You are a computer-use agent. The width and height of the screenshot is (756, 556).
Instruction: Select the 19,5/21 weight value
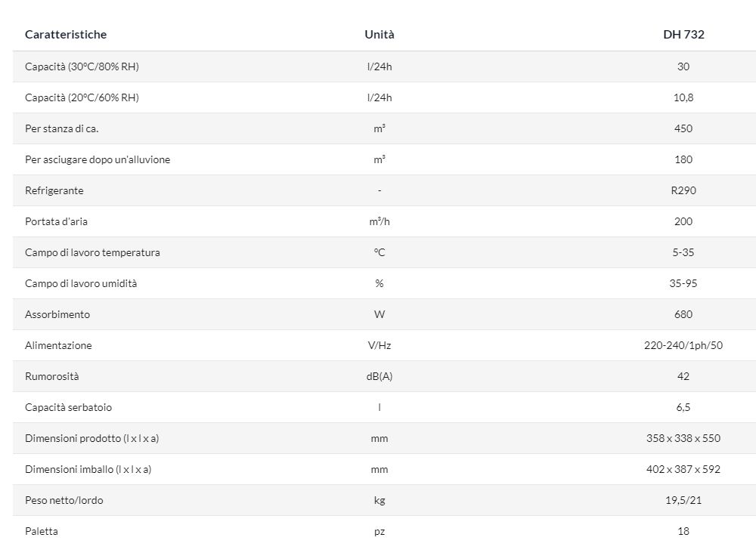pyautogui.click(x=683, y=500)
